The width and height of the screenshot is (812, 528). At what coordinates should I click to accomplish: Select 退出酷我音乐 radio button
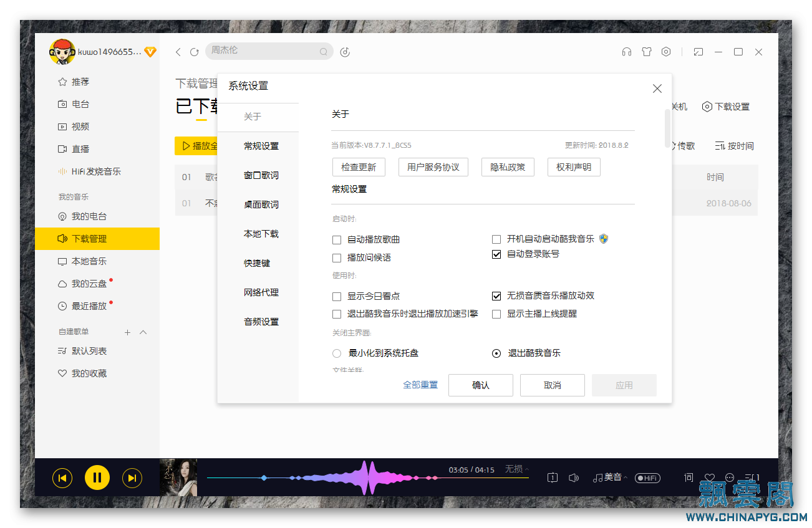pos(496,353)
